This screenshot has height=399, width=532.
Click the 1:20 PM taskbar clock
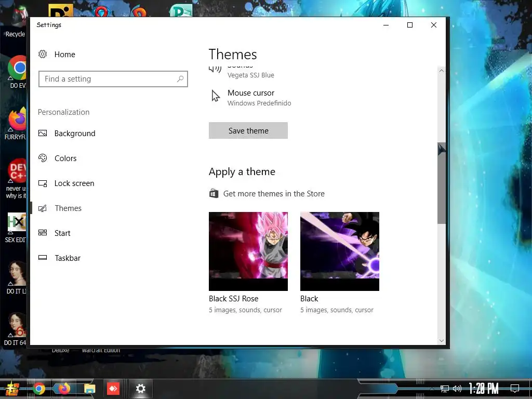coord(484,389)
